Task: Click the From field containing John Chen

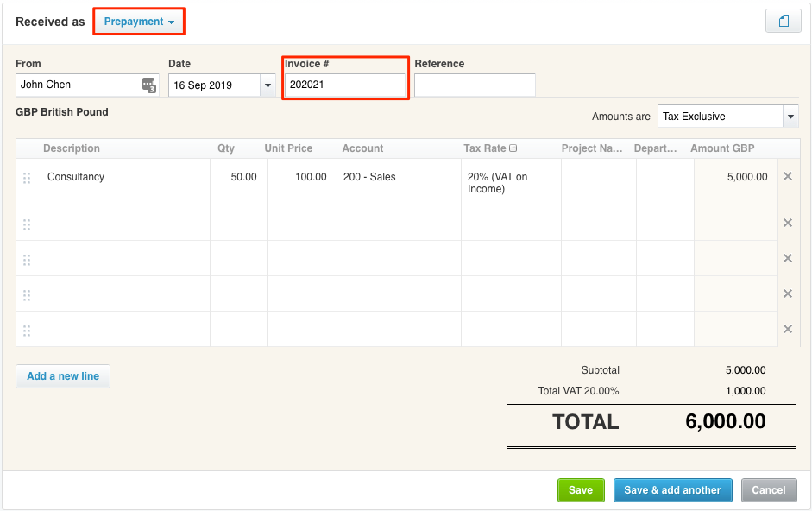Action: point(78,85)
